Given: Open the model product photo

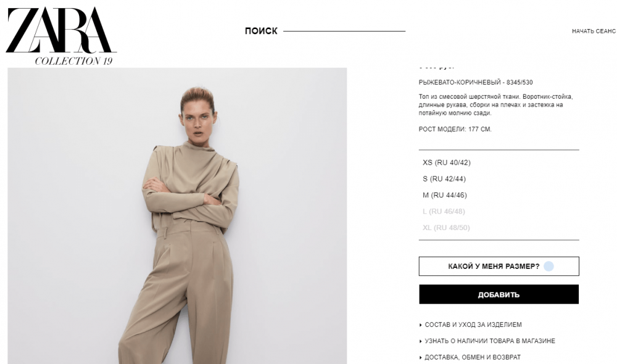Looking at the screenshot, I should point(177,216).
